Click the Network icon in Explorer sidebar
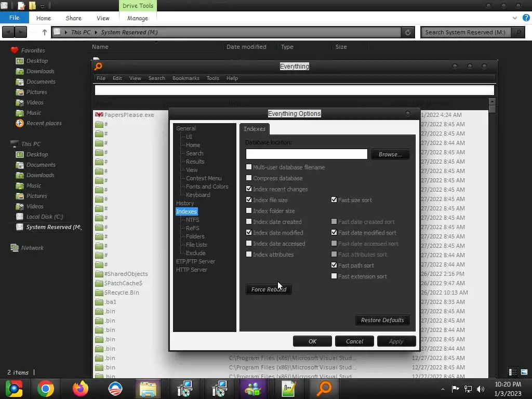 tap(14, 248)
